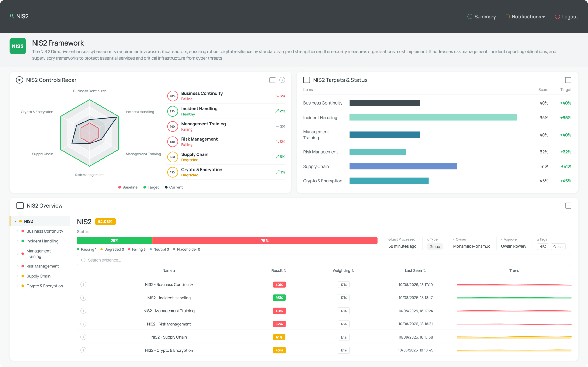Click the green NIS2 framework badge
Image resolution: width=588 pixels, height=367 pixels.
18,46
